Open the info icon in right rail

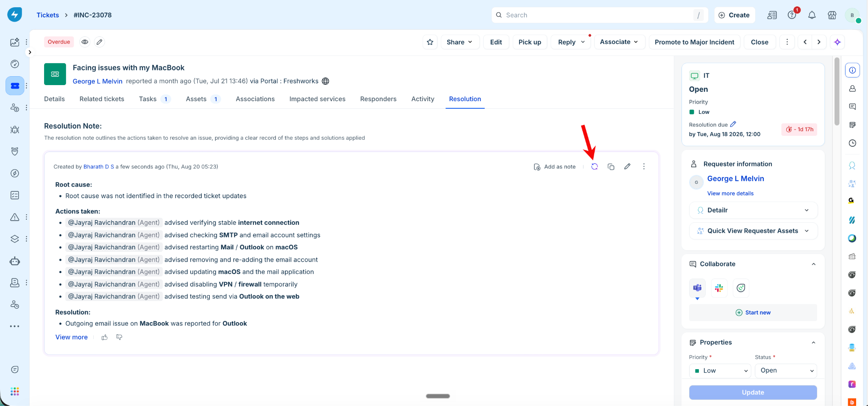(852, 70)
